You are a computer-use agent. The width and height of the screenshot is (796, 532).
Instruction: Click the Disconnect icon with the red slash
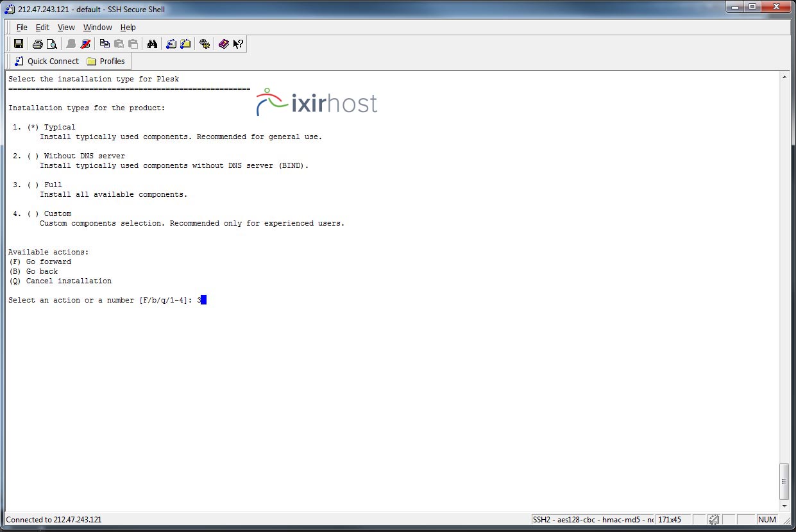click(85, 44)
